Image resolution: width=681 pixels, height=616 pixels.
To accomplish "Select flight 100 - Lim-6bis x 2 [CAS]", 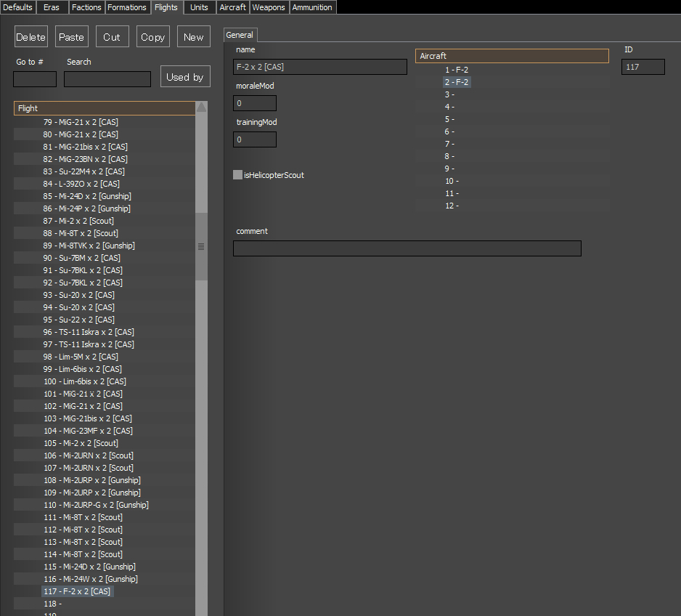I will (x=85, y=381).
